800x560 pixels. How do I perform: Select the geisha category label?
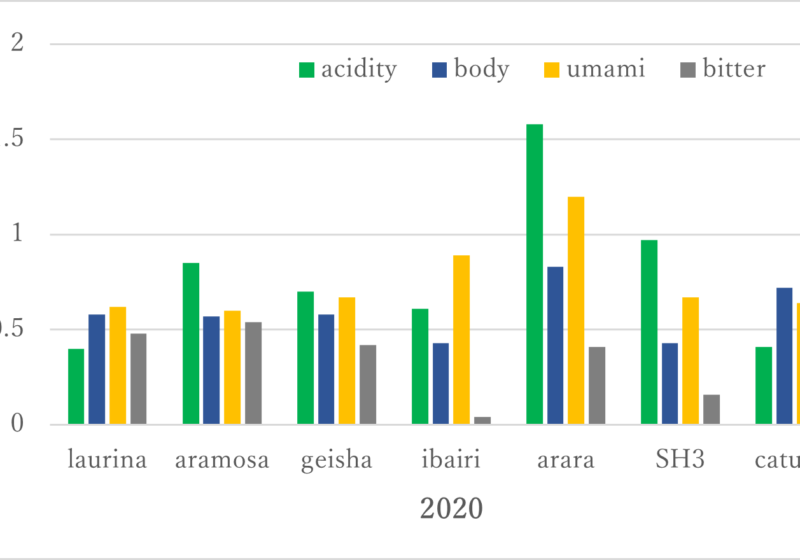point(336,461)
